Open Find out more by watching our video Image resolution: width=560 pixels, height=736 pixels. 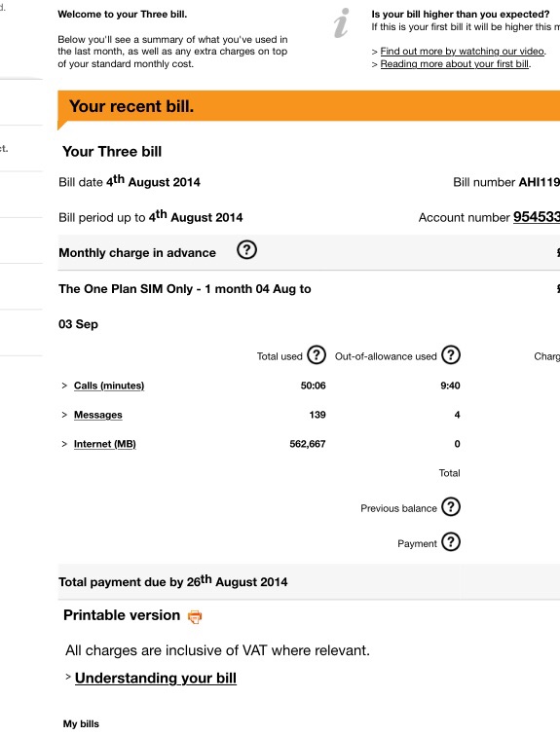[463, 52]
